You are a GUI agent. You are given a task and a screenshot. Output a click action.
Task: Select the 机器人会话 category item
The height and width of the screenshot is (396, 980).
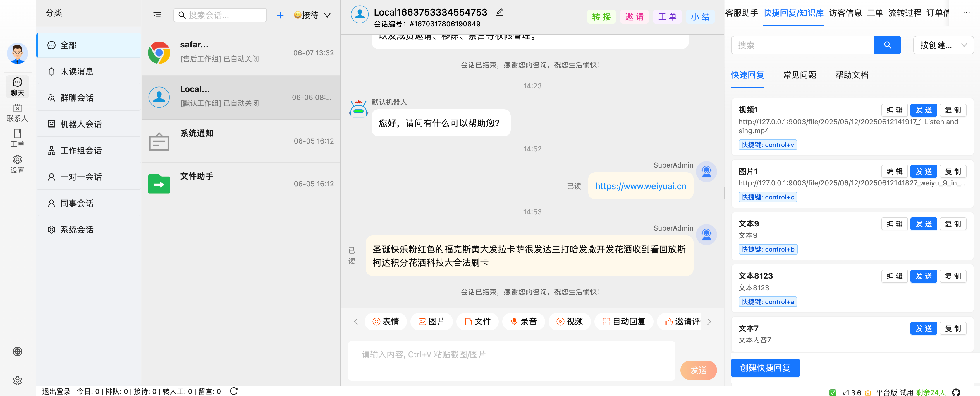click(81, 124)
